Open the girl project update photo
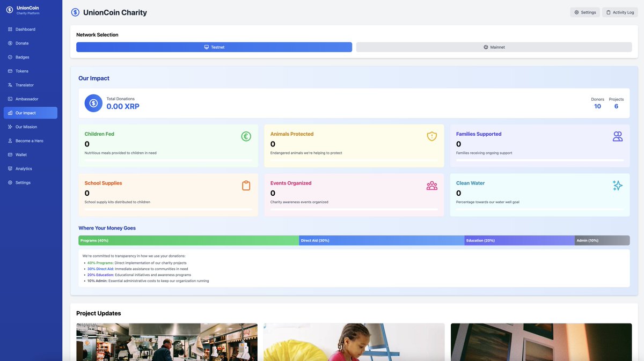644x361 pixels. 354,342
